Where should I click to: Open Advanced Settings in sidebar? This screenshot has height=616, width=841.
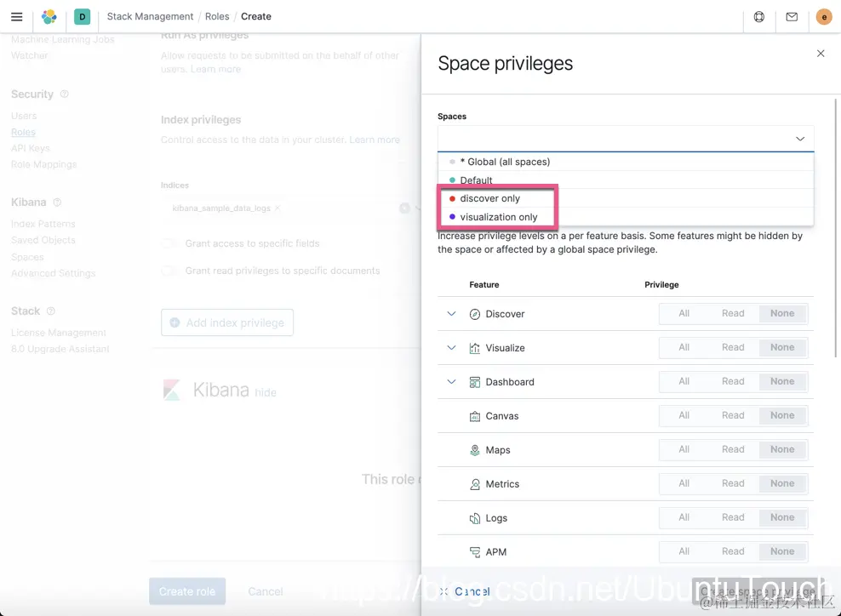point(53,273)
